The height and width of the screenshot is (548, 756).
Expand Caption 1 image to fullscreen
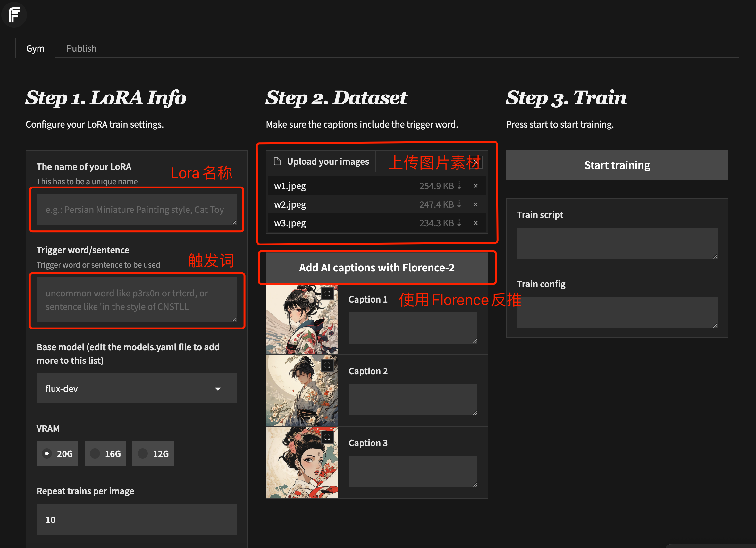327,294
